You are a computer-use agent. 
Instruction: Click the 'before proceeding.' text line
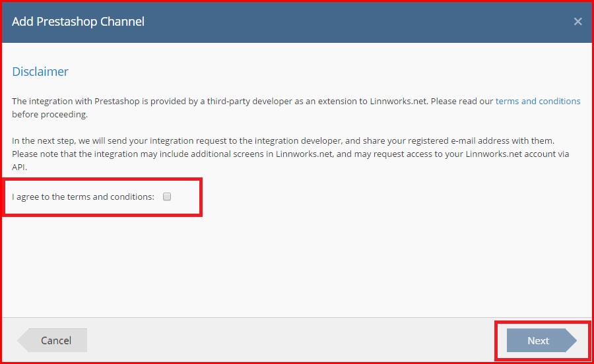[x=49, y=115]
